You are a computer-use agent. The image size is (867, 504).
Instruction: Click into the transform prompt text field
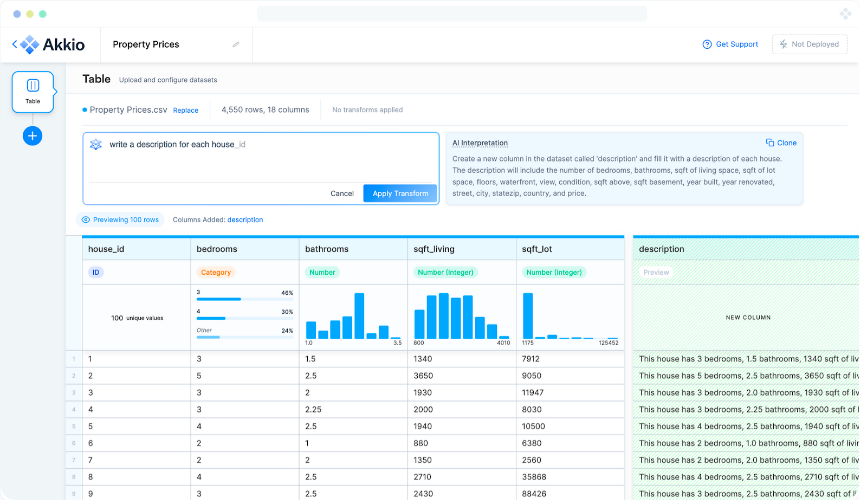coord(260,157)
